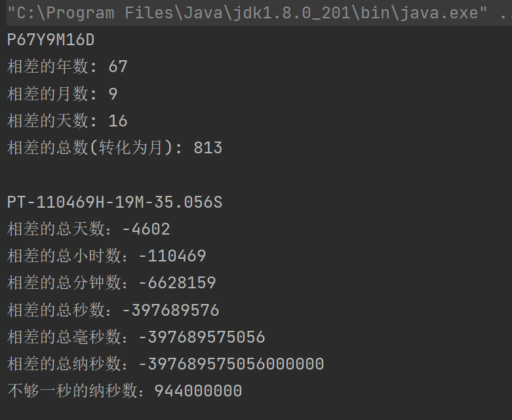Click the line showing 相差的年数: 67
The image size is (512, 420).
[68, 67]
